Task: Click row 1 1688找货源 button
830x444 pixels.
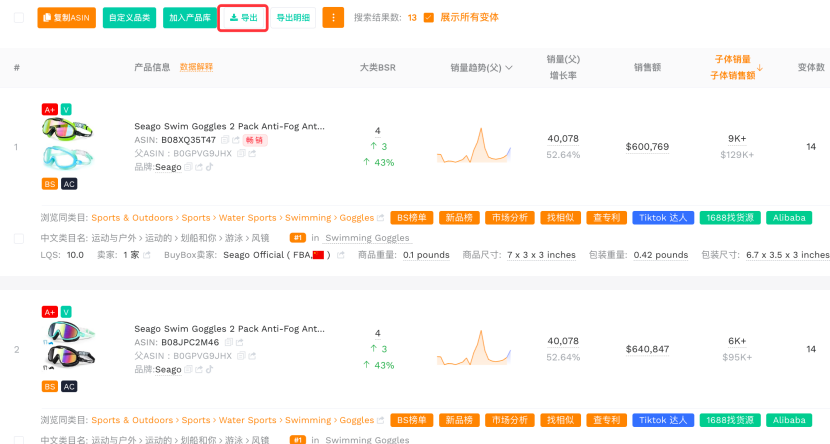Action: point(730,218)
